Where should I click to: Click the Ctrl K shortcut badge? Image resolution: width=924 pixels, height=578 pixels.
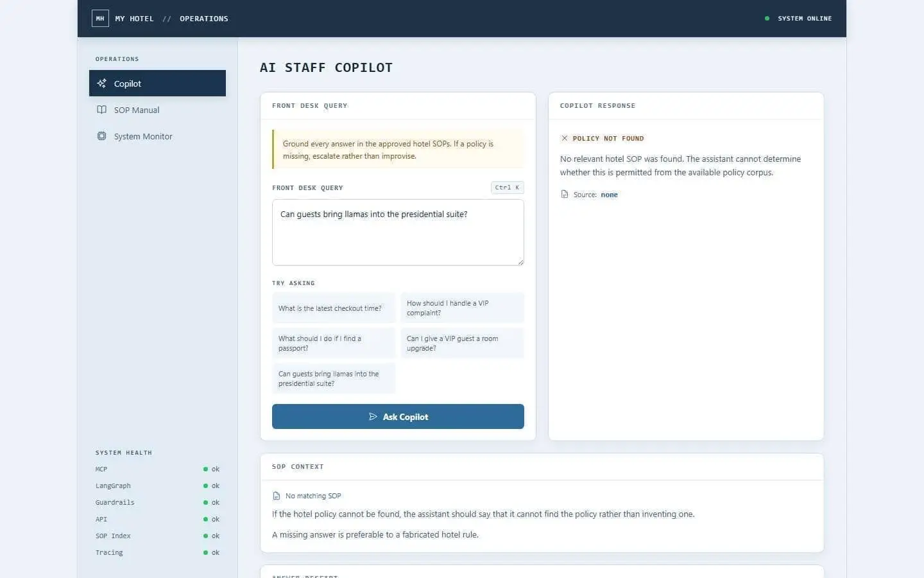coord(507,188)
